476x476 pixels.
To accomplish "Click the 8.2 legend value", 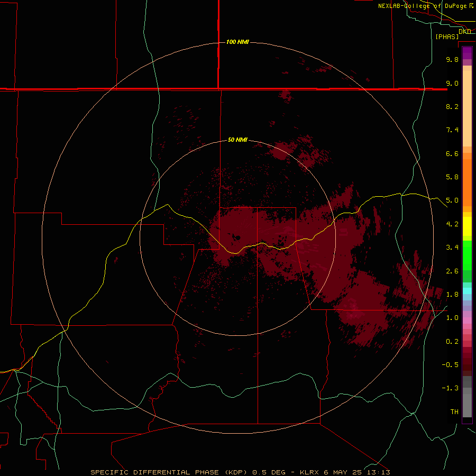I will (452, 106).
